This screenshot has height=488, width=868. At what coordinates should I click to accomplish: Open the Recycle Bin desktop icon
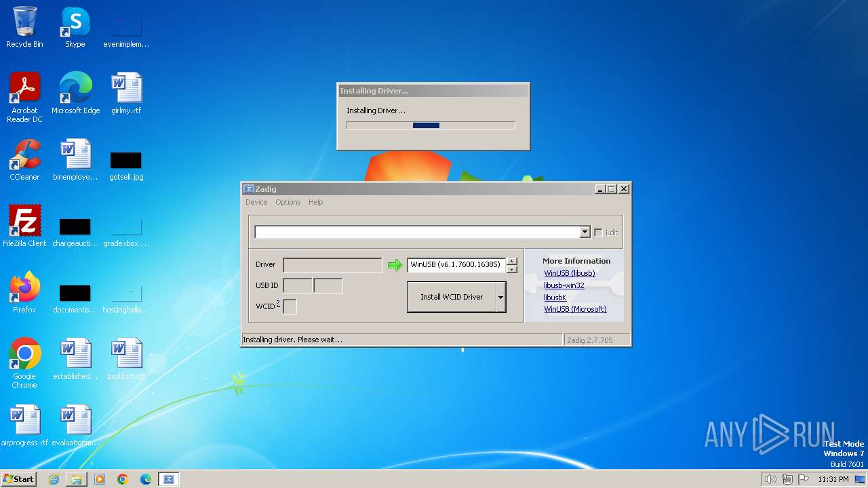click(24, 27)
